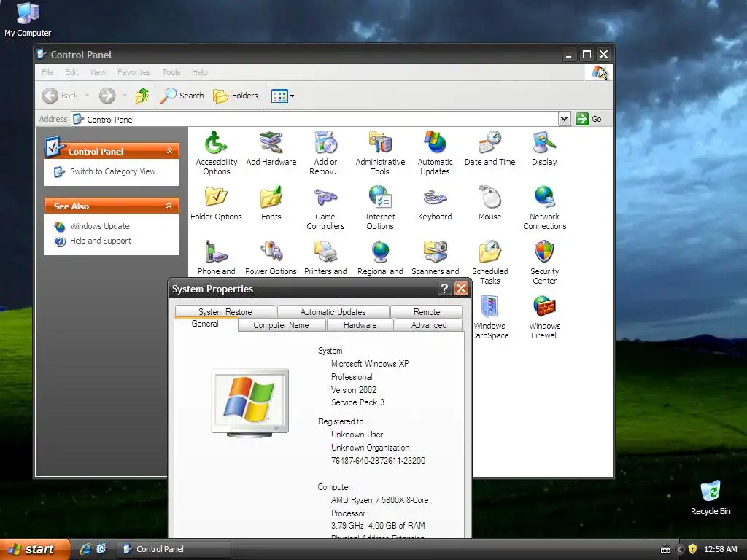Open Internet Options icon
The image size is (747, 560).
(x=380, y=208)
